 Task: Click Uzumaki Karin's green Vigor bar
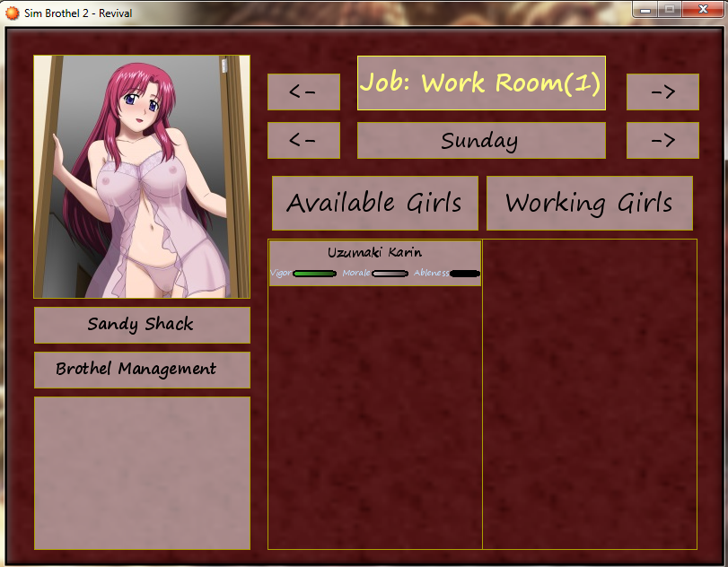[x=315, y=274]
